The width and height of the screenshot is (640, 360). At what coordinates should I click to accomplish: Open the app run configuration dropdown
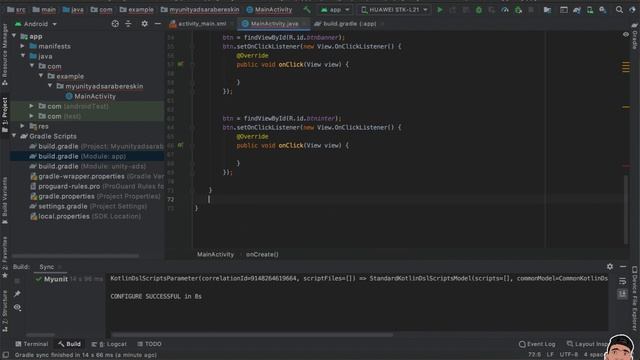[x=335, y=9]
